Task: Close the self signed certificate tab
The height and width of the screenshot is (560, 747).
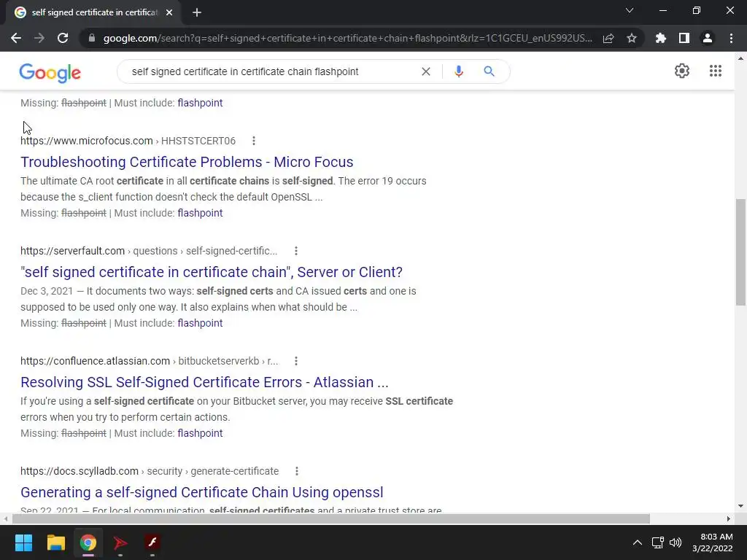Action: (x=169, y=12)
